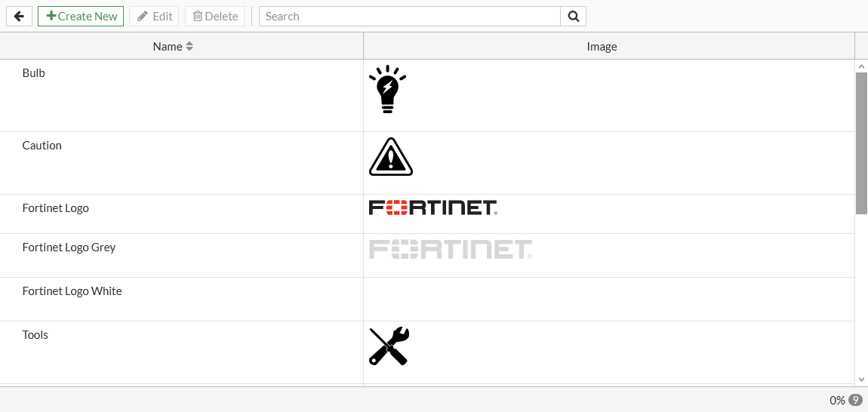The height and width of the screenshot is (412, 868).
Task: Select the Bulb lightbulb image
Action: tap(387, 89)
